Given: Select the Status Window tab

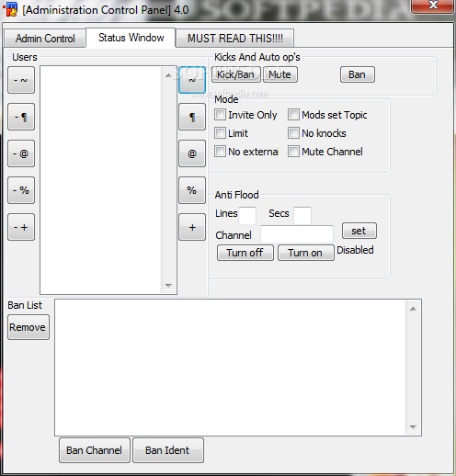Looking at the screenshot, I should [131, 38].
